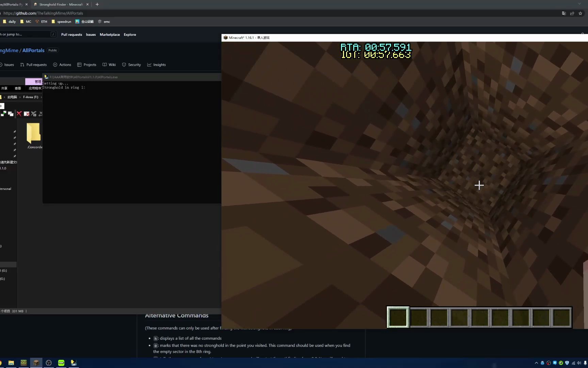Open the 共享 ribbon tab in File Explorer
This screenshot has width=588, height=368.
coord(4,88)
